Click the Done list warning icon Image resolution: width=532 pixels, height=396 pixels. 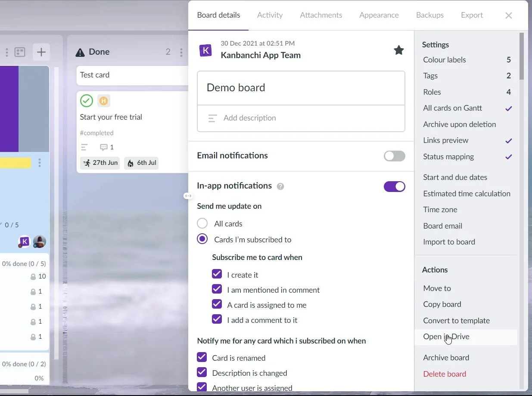tap(80, 53)
